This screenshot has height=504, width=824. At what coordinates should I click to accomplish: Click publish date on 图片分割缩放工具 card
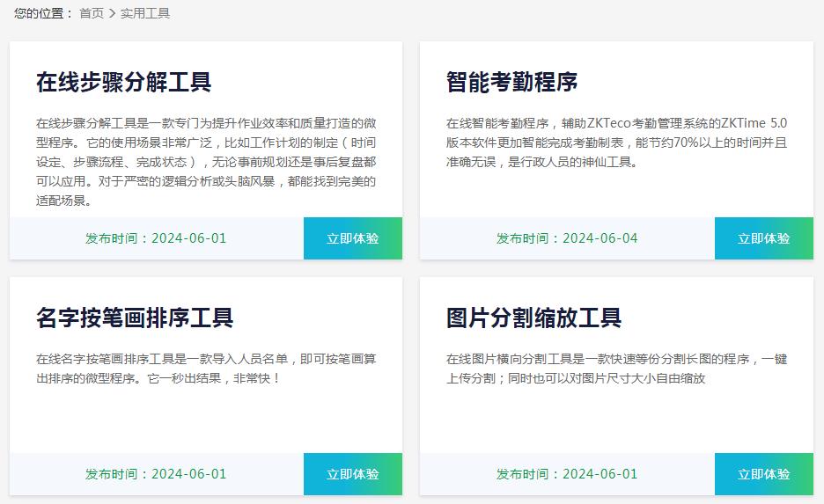[567, 474]
